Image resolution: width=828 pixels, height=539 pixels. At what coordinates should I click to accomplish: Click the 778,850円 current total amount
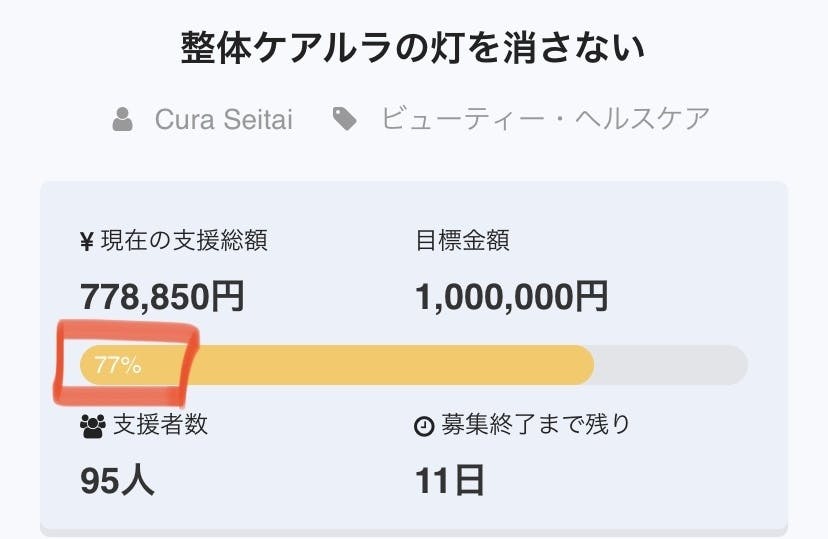click(x=162, y=296)
